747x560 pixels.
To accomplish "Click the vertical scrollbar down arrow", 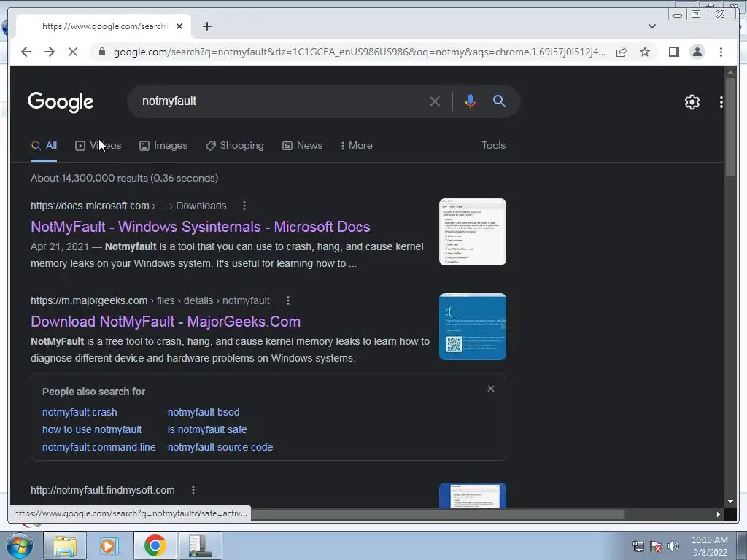I will (730, 502).
